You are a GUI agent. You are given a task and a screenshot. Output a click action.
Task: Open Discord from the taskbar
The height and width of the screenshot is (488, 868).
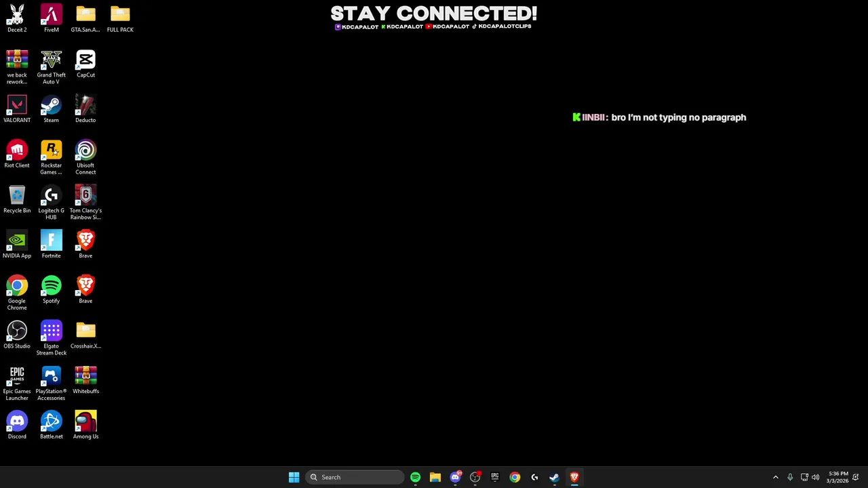(x=455, y=477)
